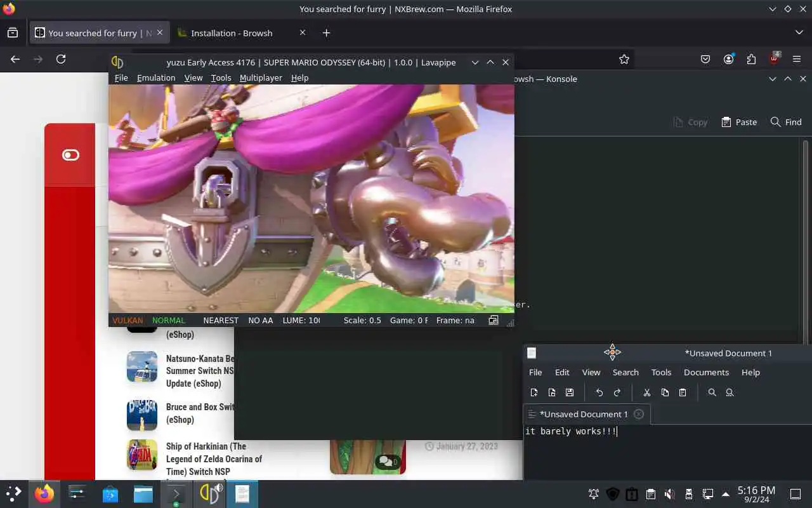Close Unsaved Document 1 editor tab
812x508 pixels.
(x=639, y=414)
